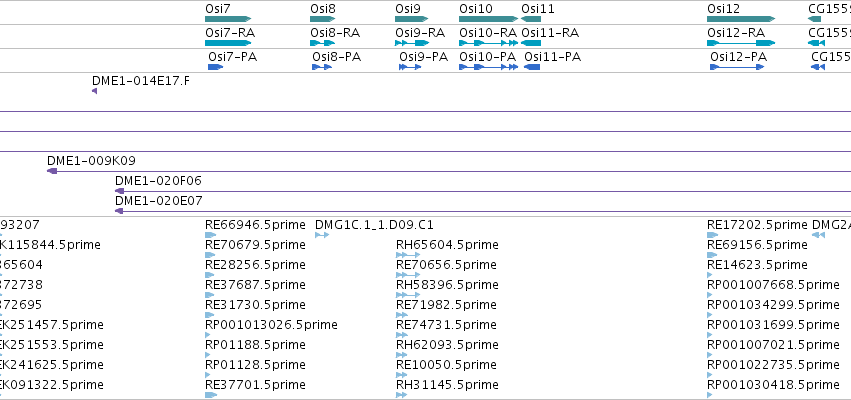This screenshot has width=851, height=400.
Task: Select EST RE70679.5prime
Action: 256,245
